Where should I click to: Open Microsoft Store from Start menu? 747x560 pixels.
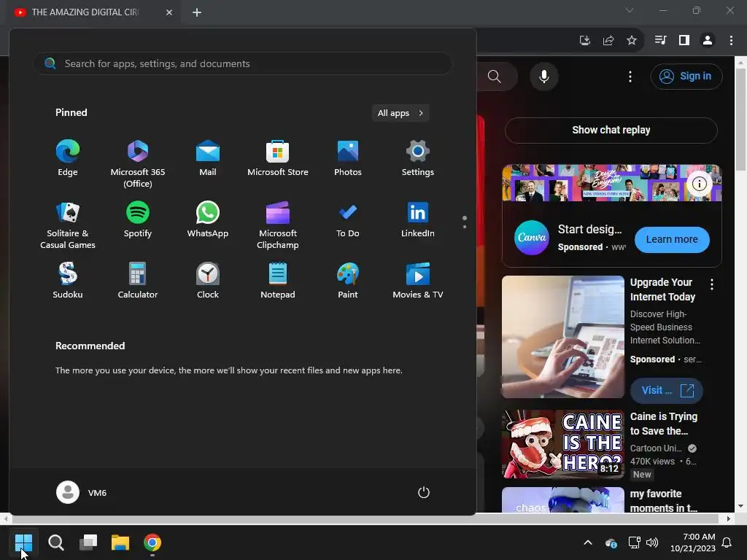278,158
